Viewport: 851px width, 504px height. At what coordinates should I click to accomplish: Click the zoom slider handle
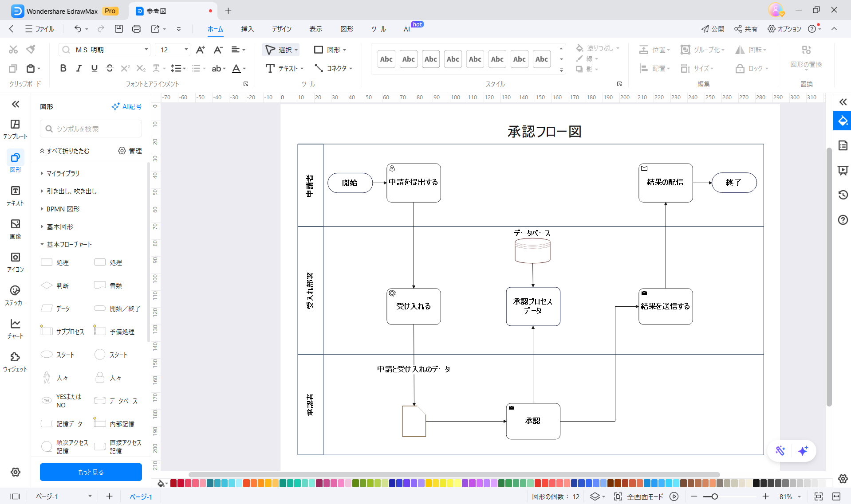(714, 496)
